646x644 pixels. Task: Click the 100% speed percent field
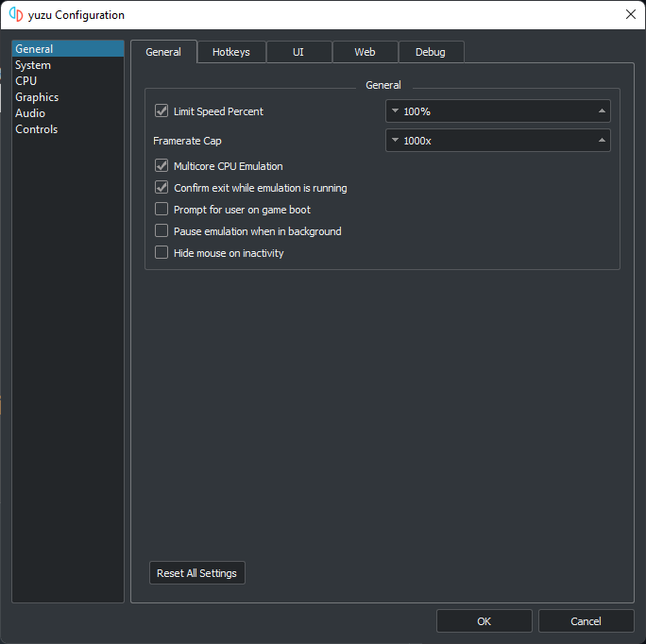click(x=498, y=111)
